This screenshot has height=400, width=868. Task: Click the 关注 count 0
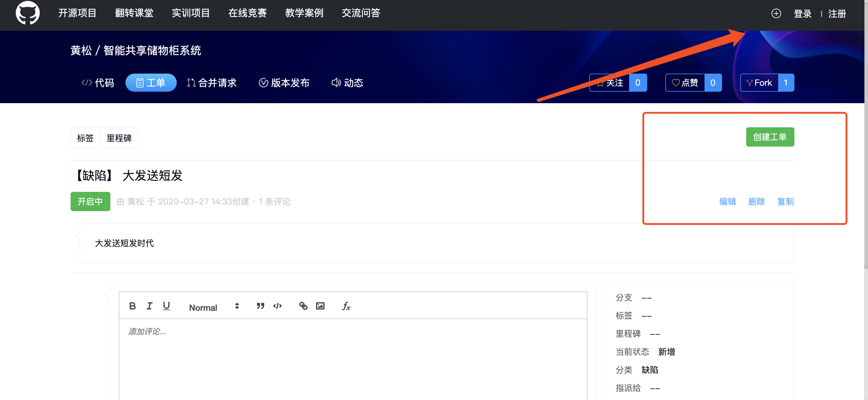638,83
